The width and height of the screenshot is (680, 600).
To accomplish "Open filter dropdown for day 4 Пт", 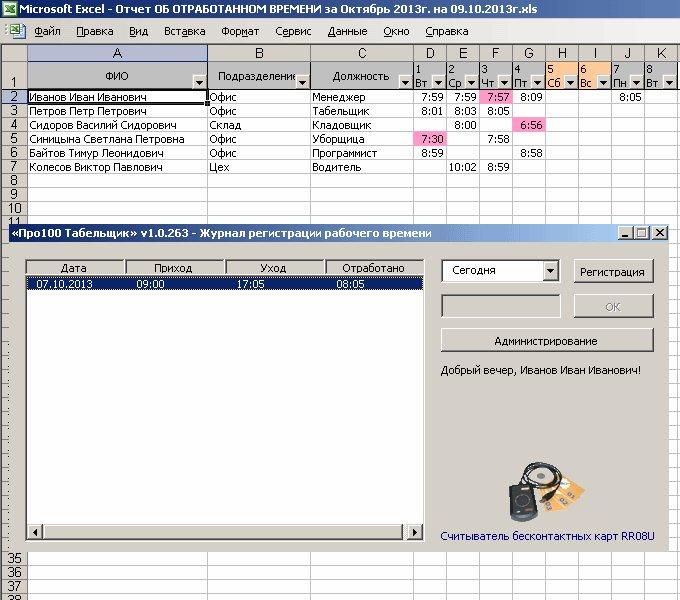I will tap(537, 82).
